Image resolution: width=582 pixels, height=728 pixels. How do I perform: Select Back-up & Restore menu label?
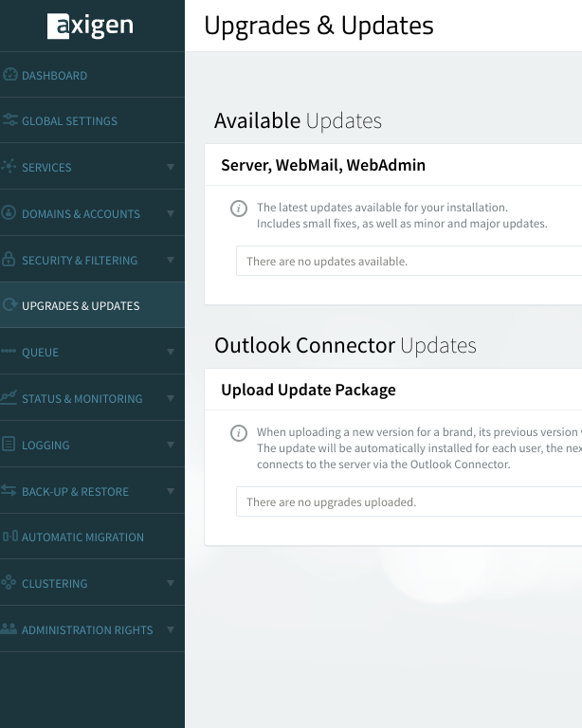click(75, 492)
